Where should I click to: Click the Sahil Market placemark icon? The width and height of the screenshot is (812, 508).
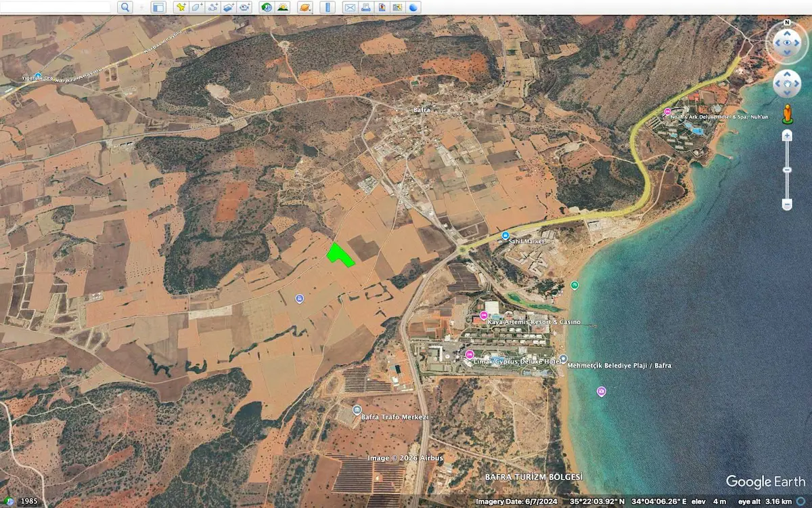505,235
